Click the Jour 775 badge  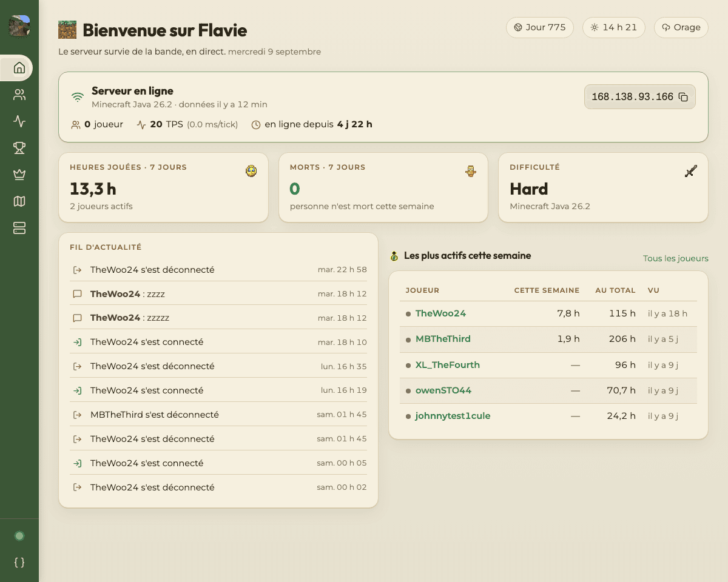[x=540, y=27]
